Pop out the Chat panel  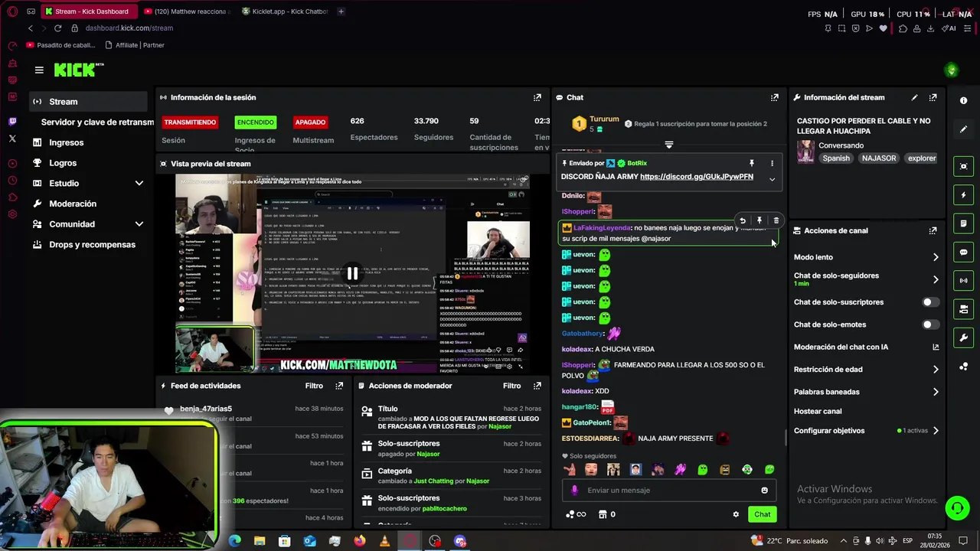(774, 97)
